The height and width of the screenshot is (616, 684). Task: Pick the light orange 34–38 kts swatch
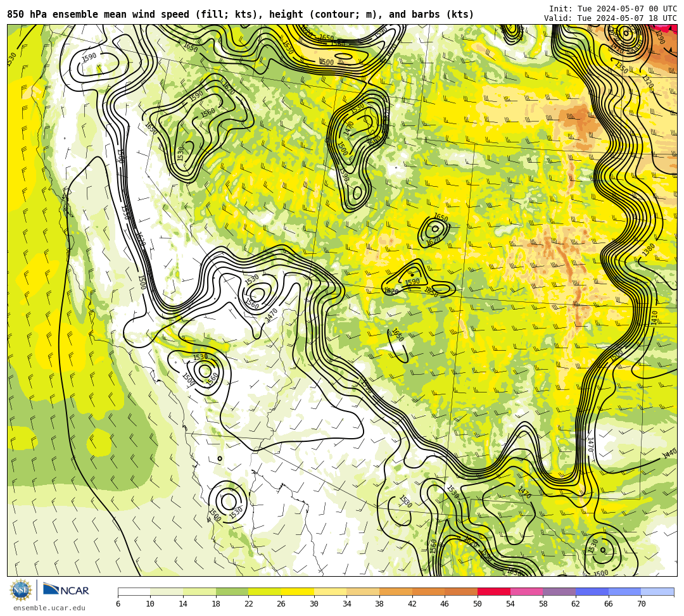coord(363,591)
